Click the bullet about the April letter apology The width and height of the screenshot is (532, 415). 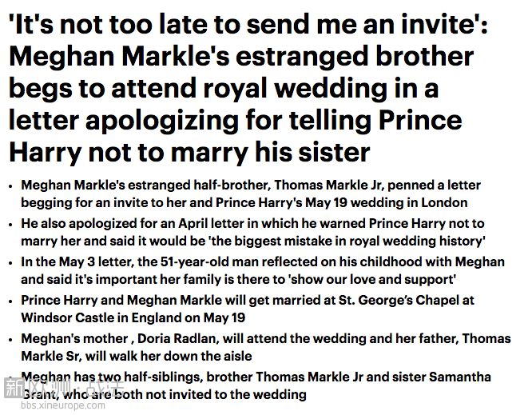(257, 232)
